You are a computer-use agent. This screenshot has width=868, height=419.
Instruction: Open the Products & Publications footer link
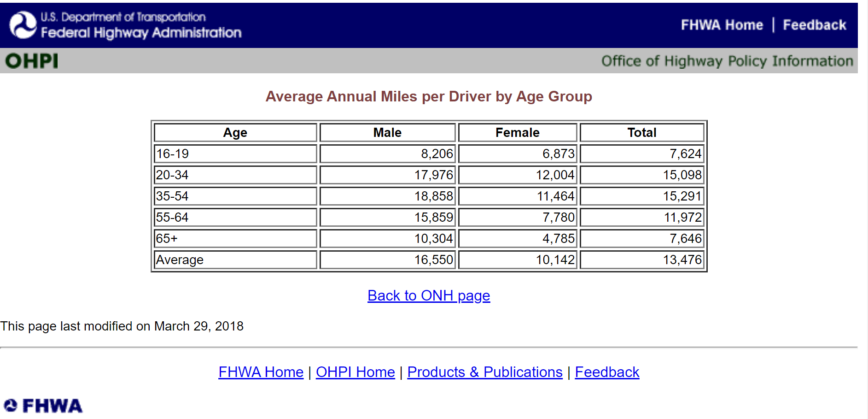(x=485, y=372)
